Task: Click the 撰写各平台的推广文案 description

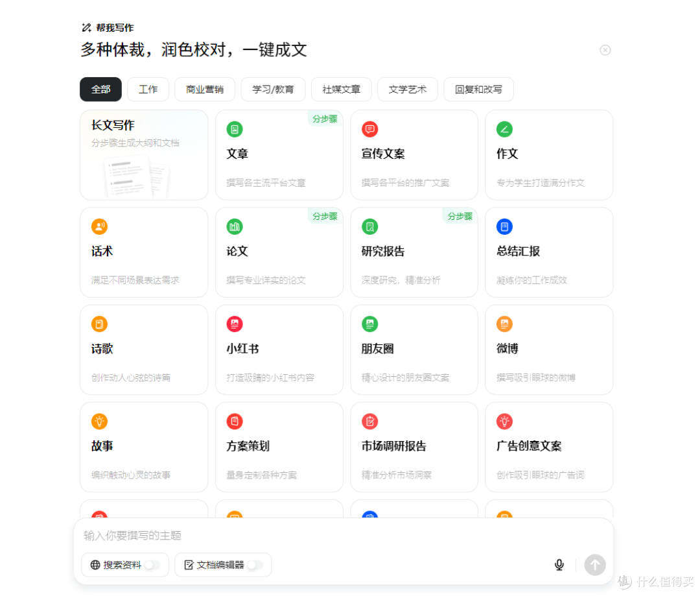Action: point(405,183)
